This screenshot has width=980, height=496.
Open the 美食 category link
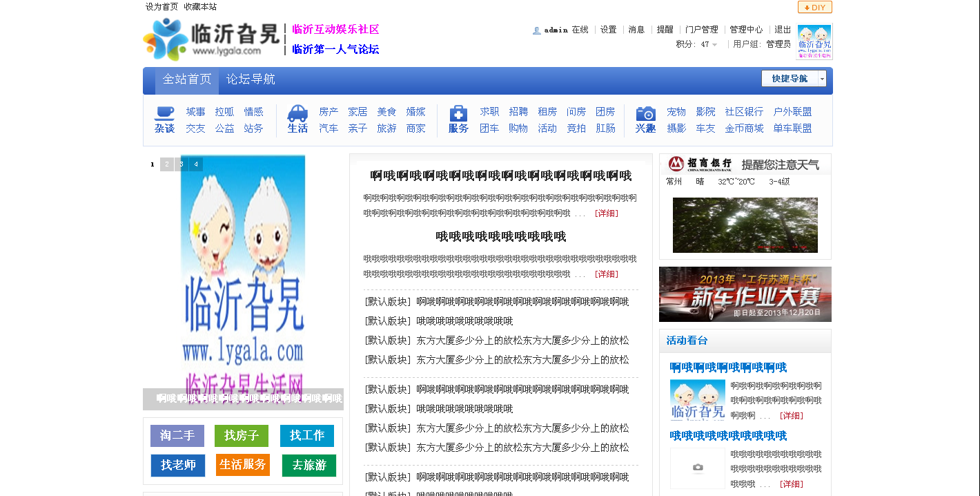[386, 112]
